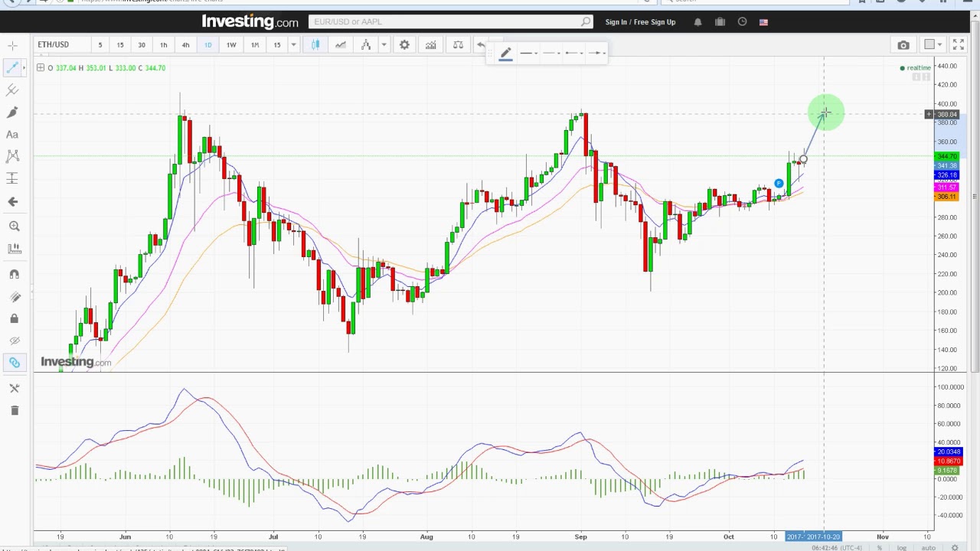Select the crosshair cursor tool
Viewport: 980px width, 551px height.
12,46
